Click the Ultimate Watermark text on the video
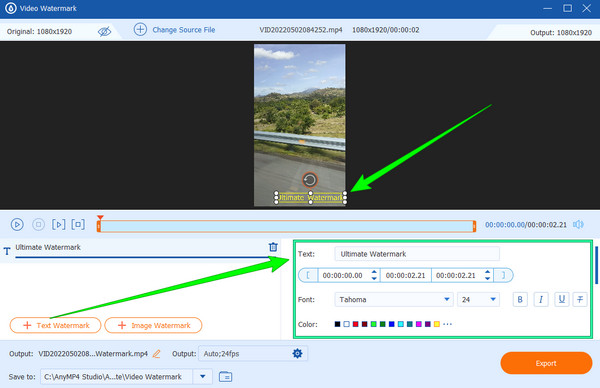The width and height of the screenshot is (600, 388). (x=310, y=197)
